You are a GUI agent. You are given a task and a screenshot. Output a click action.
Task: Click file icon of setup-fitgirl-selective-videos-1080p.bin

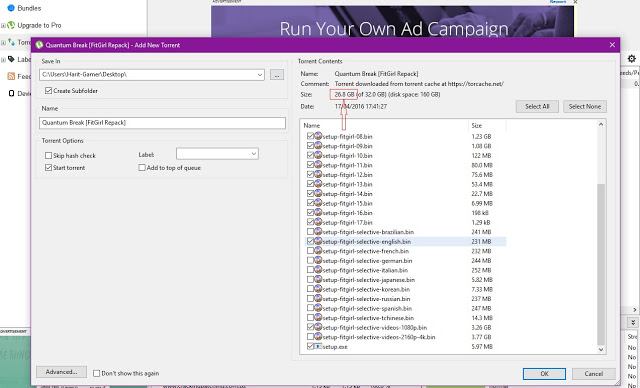[x=318, y=327]
